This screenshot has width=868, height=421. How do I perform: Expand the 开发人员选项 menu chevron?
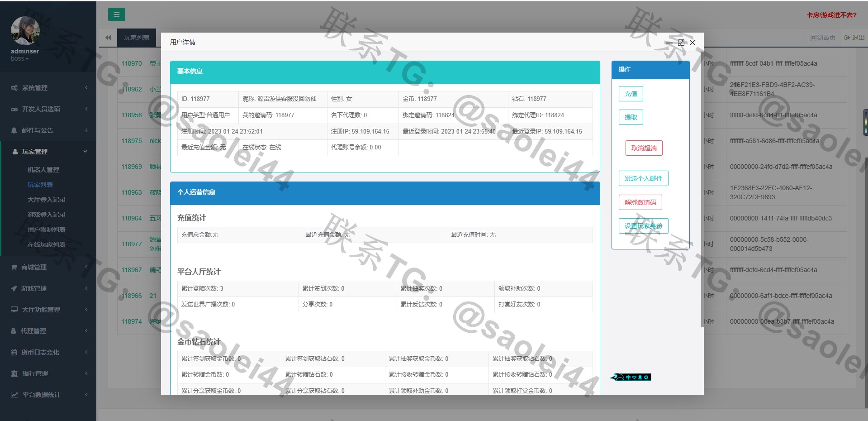tap(86, 109)
